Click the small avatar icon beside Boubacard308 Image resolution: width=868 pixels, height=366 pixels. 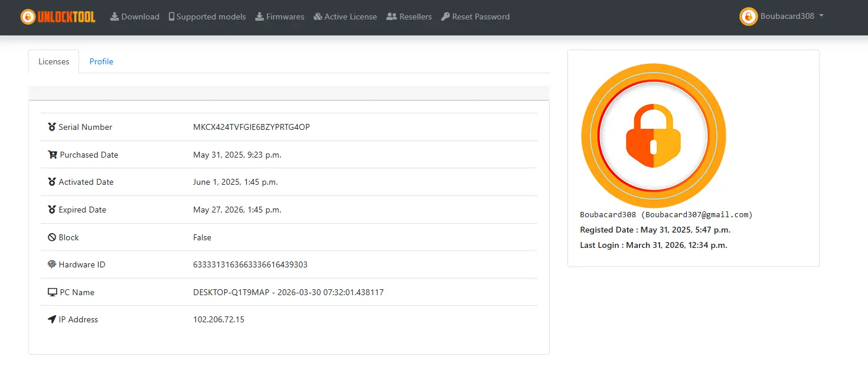click(748, 17)
